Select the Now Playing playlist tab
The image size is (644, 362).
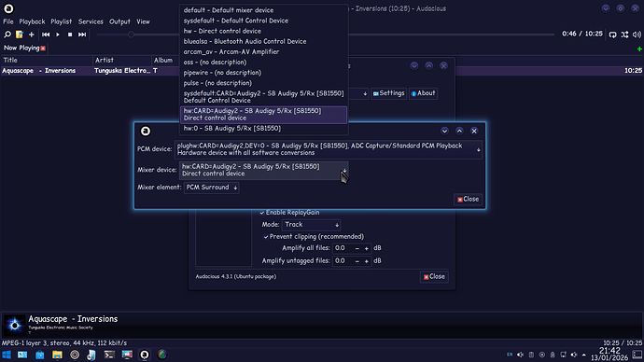tap(21, 48)
